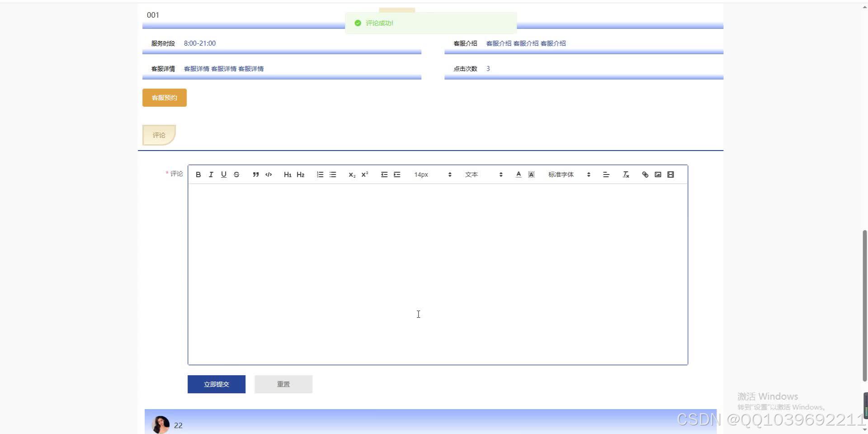This screenshot has height=434, width=868.
Task: Click the commenter name 22
Action: (178, 425)
